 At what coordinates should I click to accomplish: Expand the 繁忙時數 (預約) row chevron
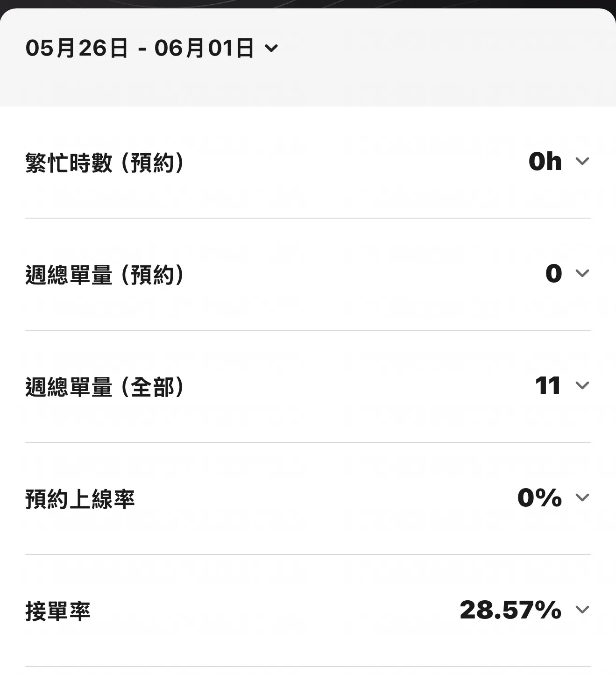582,161
